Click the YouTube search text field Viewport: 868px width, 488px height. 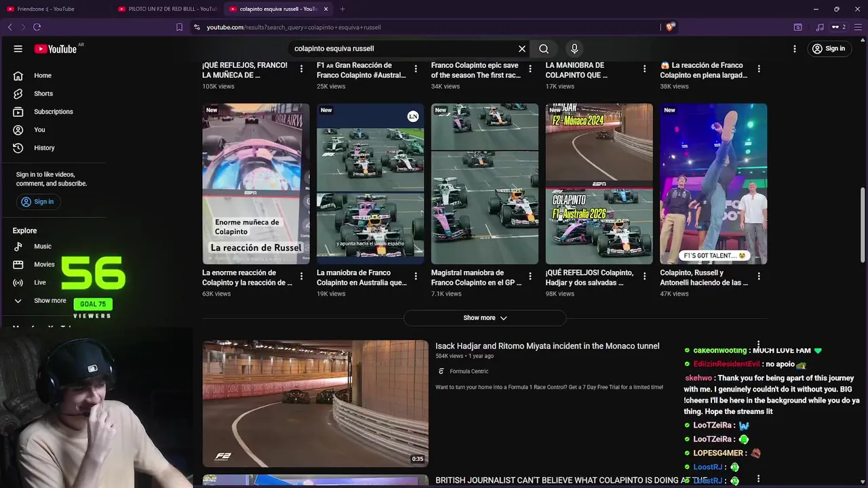(x=403, y=49)
